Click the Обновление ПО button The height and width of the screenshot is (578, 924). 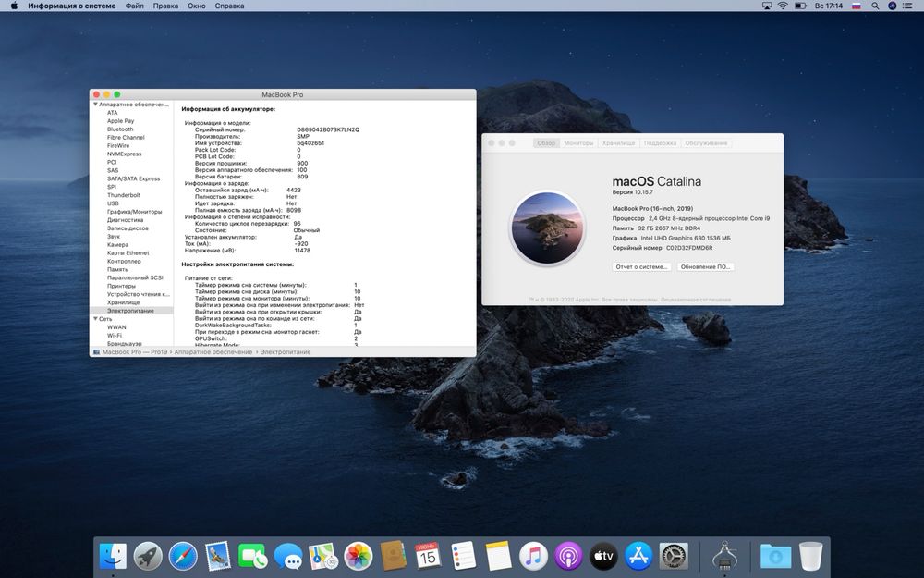[x=705, y=267]
